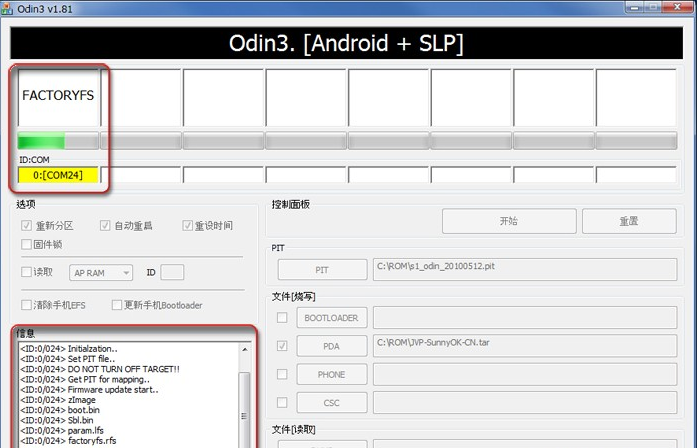
Task: Click the 重置 reset button
Action: click(629, 221)
